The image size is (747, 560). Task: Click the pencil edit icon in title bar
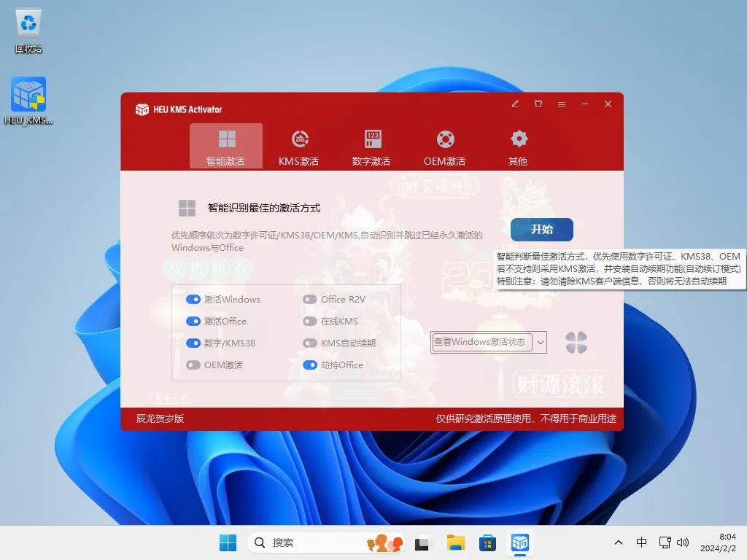[x=515, y=104]
